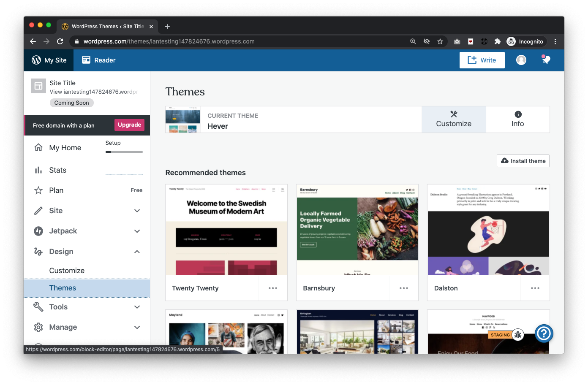
Task: Select Themes in the sidebar
Action: click(x=87, y=288)
